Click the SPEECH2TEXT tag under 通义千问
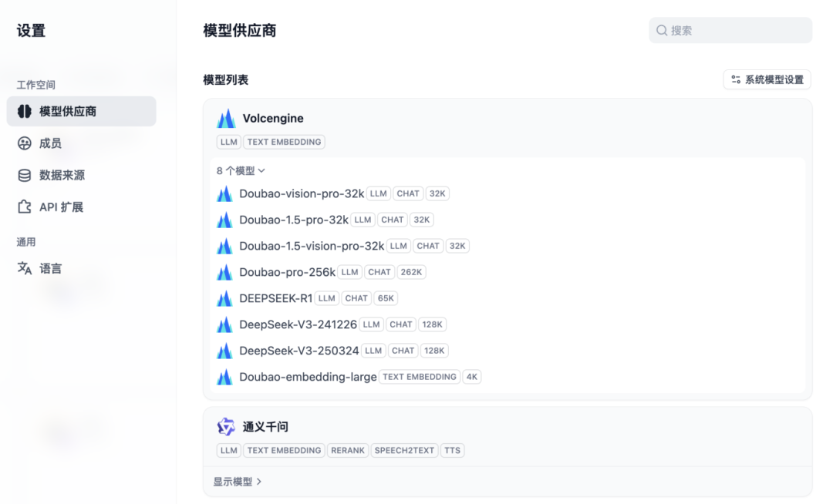Screen dimensions: 833x504 (404, 450)
